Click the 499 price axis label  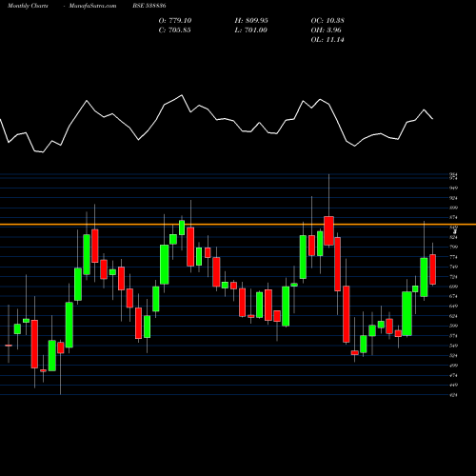[454, 366]
